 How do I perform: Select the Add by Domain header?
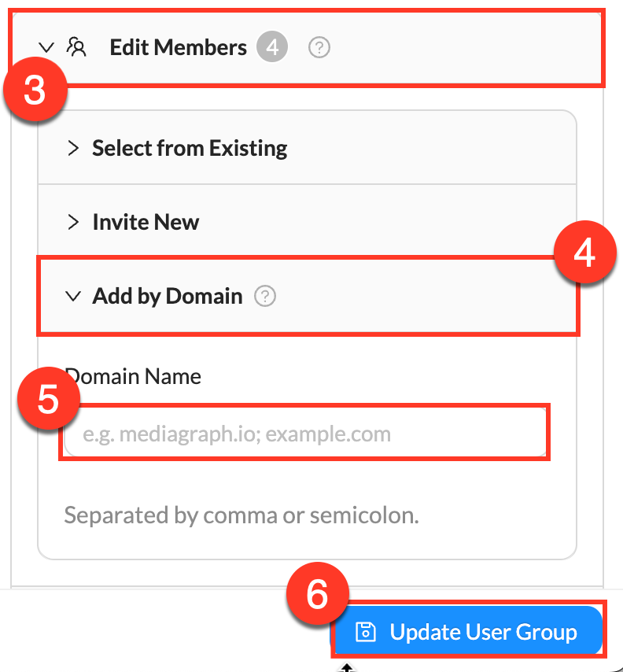point(167,297)
